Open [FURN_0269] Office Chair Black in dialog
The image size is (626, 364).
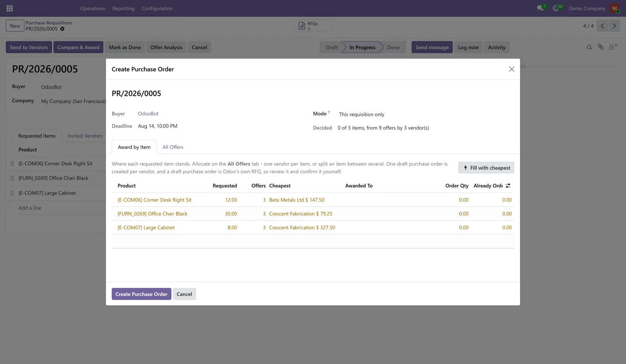[152, 214]
